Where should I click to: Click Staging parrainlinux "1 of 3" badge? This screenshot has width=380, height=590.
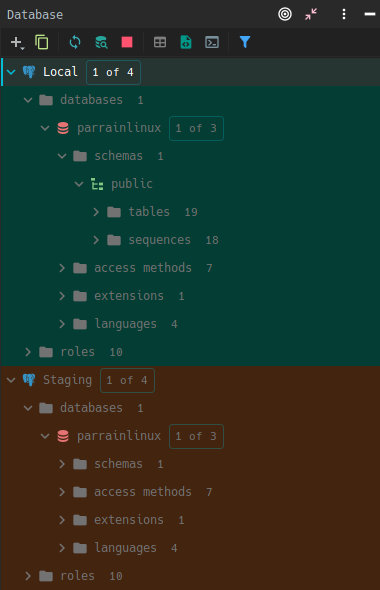(196, 436)
